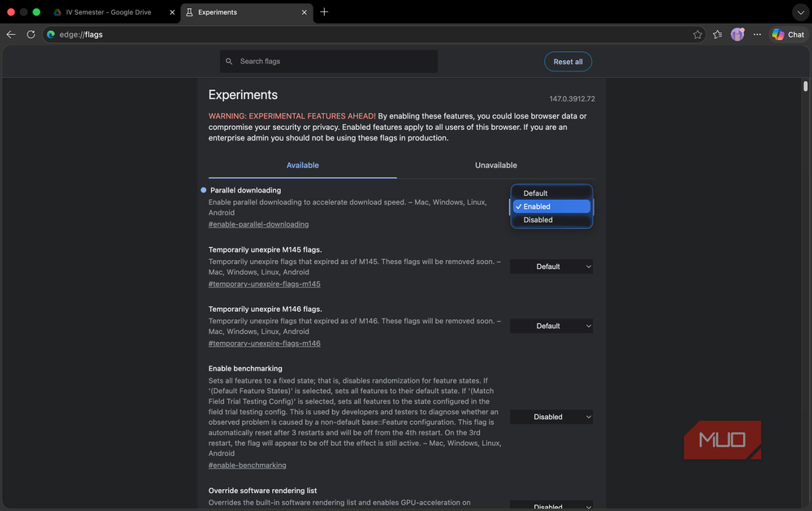Expand the tab search chevron
Screen dimensions: 812x511
(x=800, y=12)
